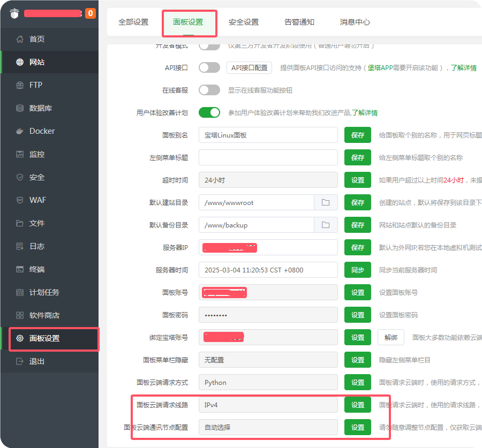Click the folder icon beside 文件

click(20, 223)
